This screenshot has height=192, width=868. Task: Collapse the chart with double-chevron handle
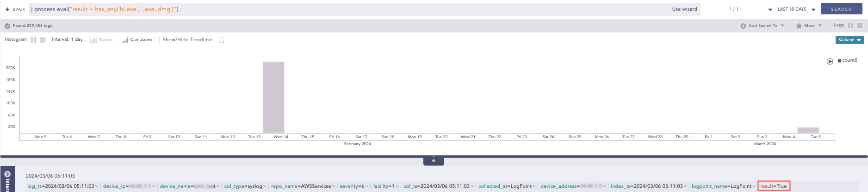point(434,161)
